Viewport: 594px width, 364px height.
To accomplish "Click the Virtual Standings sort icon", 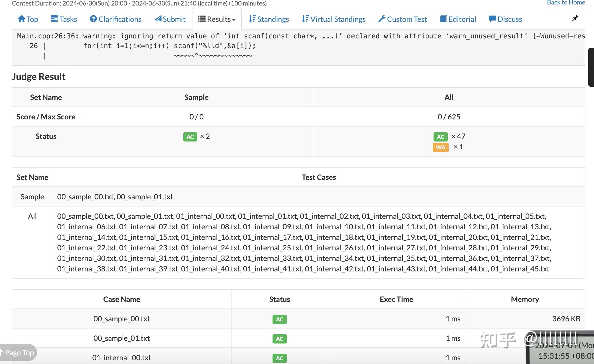I will (x=305, y=19).
